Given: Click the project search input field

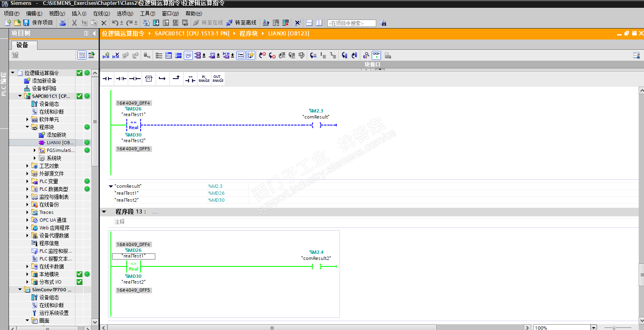Looking at the screenshot, I should coord(352,23).
